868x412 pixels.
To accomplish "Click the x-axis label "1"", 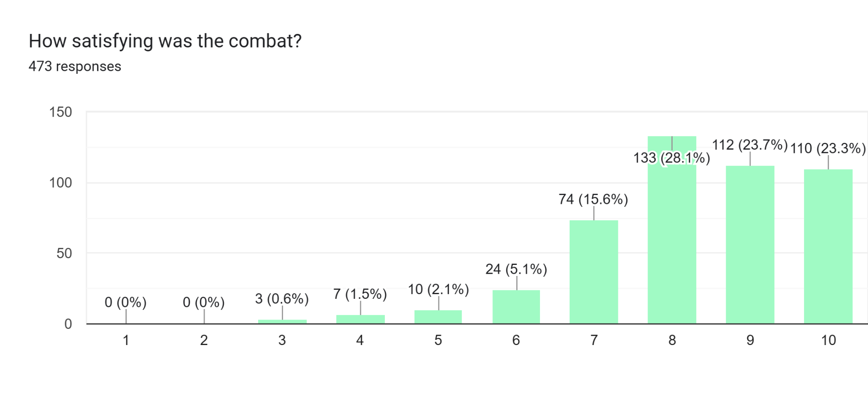I will coord(126,340).
